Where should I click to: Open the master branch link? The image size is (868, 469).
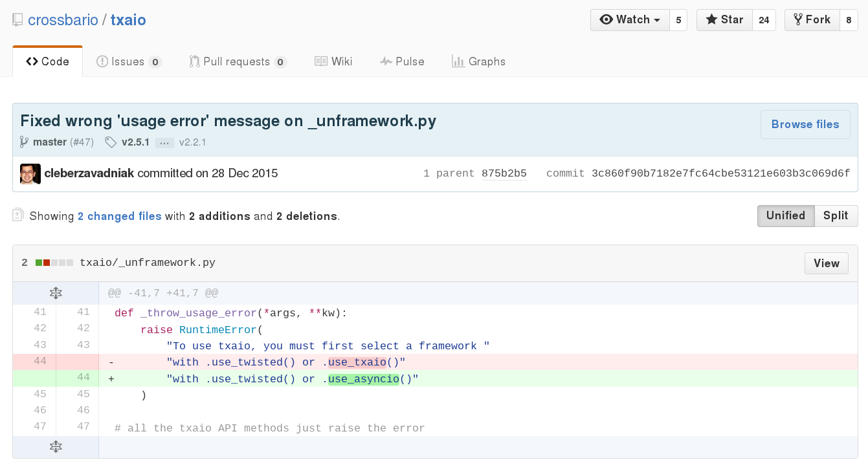(x=50, y=142)
